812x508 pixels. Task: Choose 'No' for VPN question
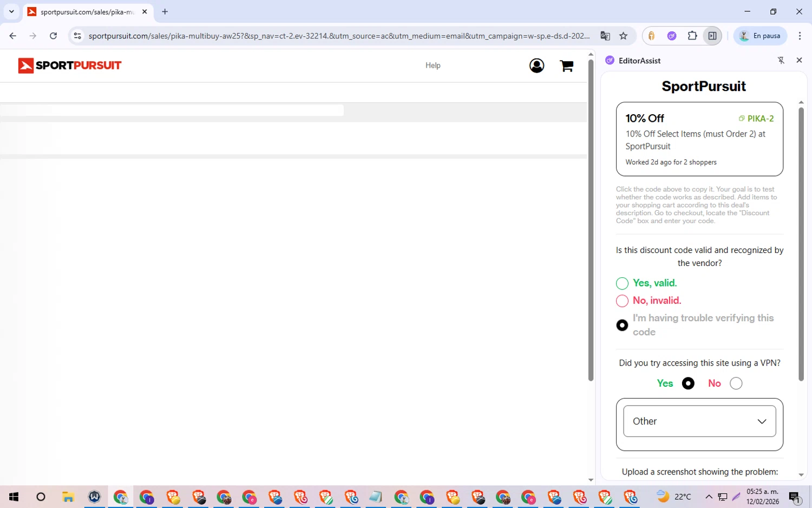click(736, 383)
